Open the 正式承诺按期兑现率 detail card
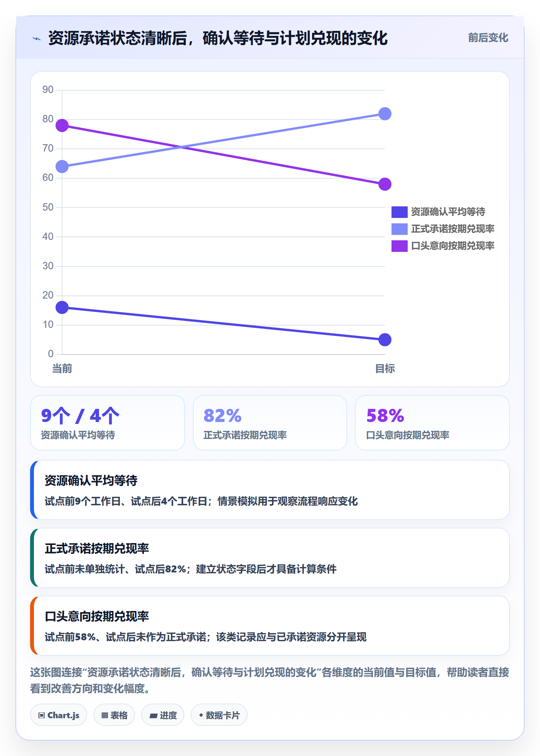The image size is (540, 756). tap(270, 558)
